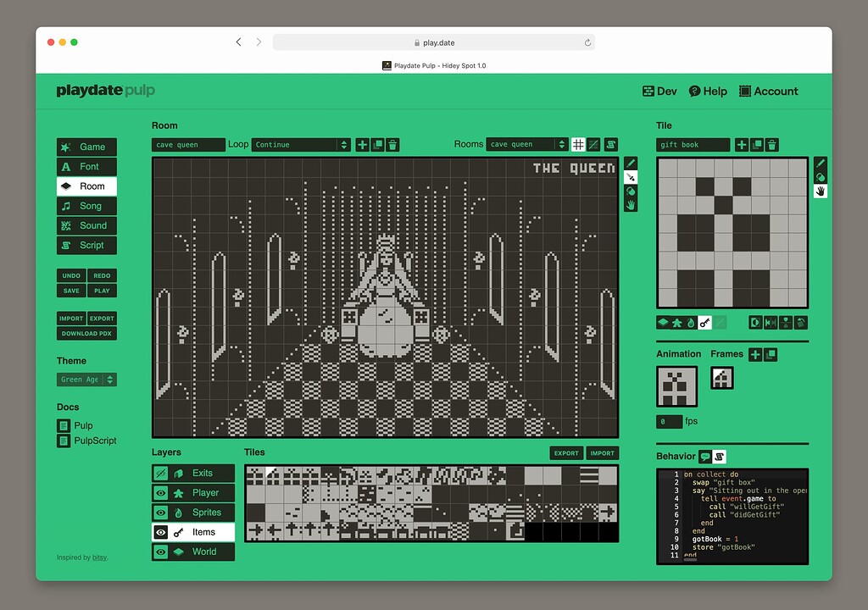Toggle the room grid overlay
The image size is (868, 610).
[578, 145]
